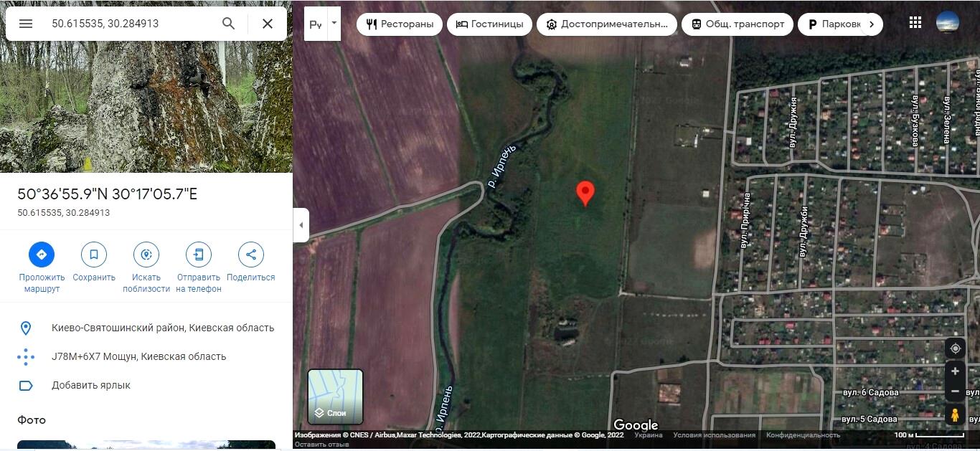
Task: Open the Google apps grid
Action: pyautogui.click(x=915, y=23)
